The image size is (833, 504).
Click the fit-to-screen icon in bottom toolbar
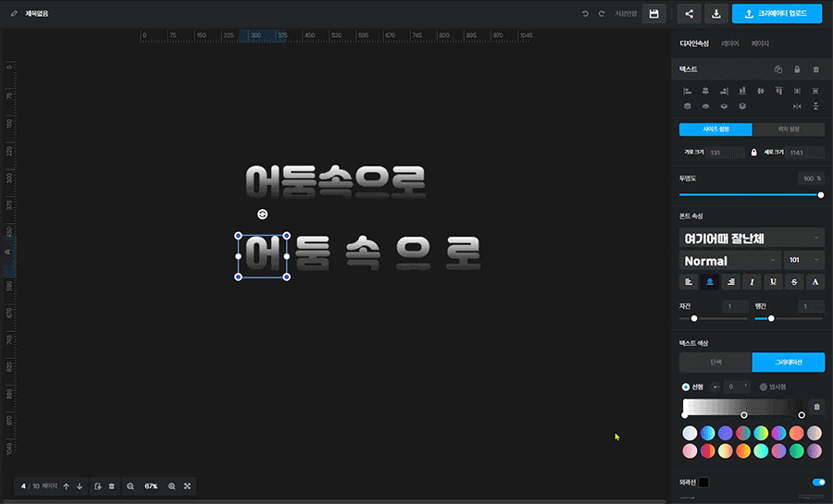(188, 486)
